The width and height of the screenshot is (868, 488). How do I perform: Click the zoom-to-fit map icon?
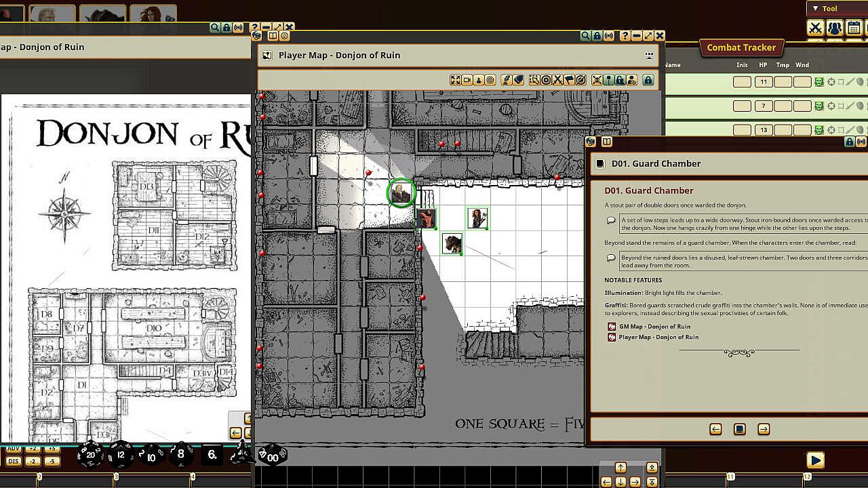point(455,80)
